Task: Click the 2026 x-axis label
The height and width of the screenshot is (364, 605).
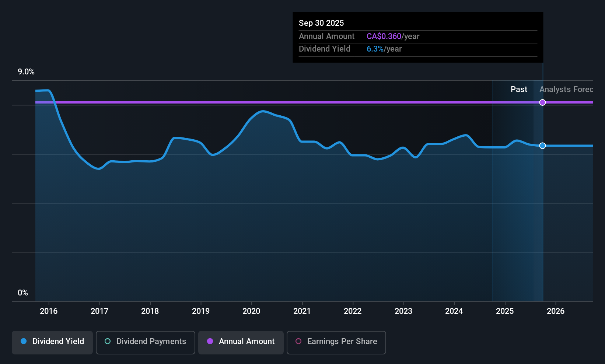Action: coord(556,311)
